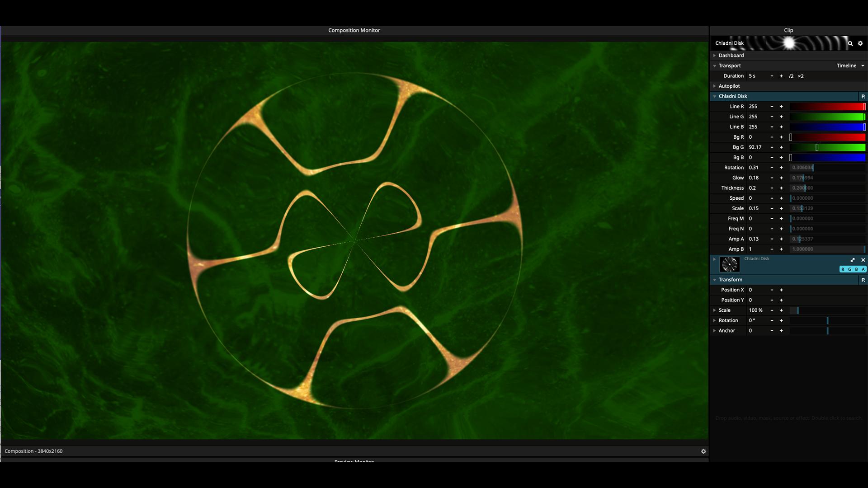The height and width of the screenshot is (488, 868).
Task: Click the /2 duration halving button
Action: coord(791,76)
